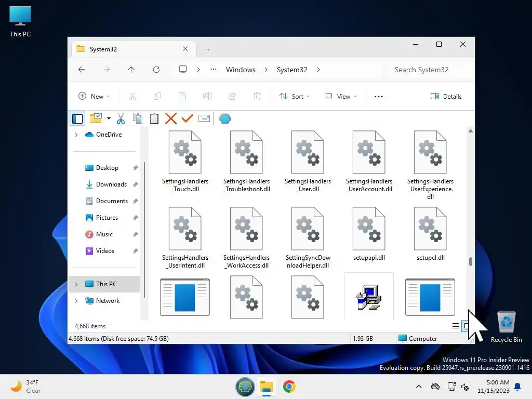Click the greyed Paste icon in command bar
This screenshot has width=532, height=399.
point(182,96)
